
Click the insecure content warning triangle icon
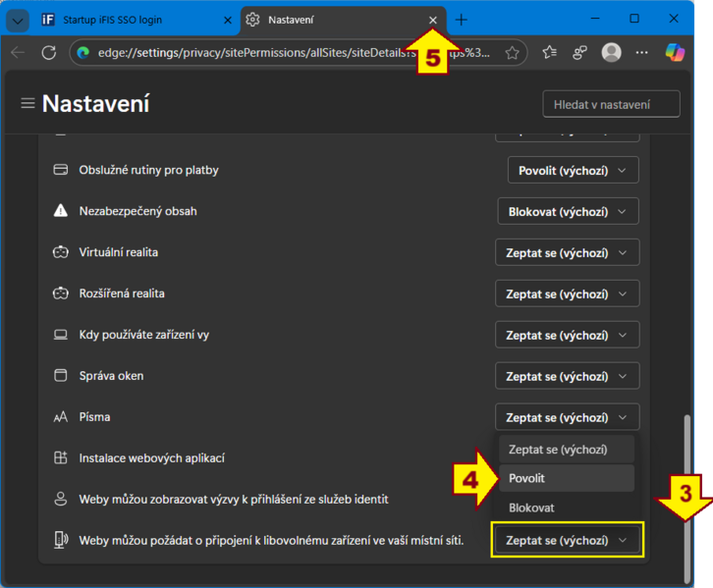pyautogui.click(x=61, y=211)
